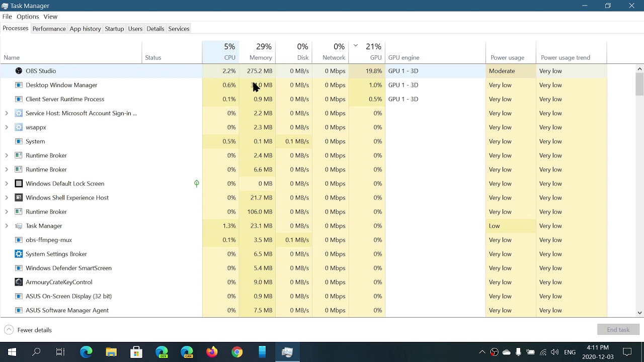Open the Start menu

tap(11, 352)
